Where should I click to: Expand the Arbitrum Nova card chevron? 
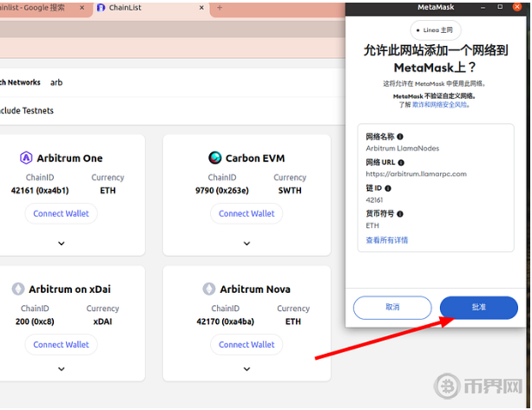246,374
